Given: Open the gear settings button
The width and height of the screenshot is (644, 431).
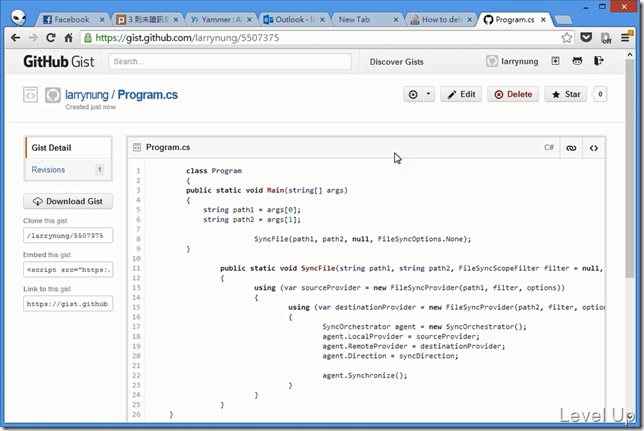Looking at the screenshot, I should pos(413,94).
